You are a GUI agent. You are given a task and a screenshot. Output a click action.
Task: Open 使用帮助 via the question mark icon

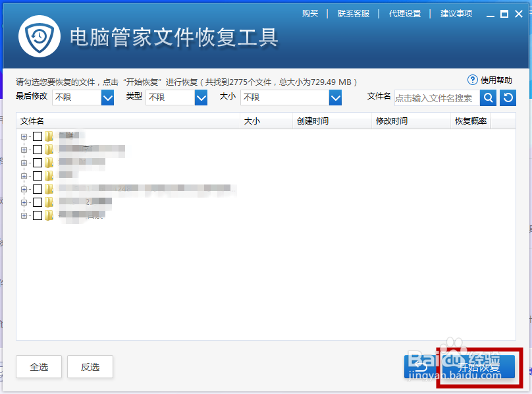473,80
